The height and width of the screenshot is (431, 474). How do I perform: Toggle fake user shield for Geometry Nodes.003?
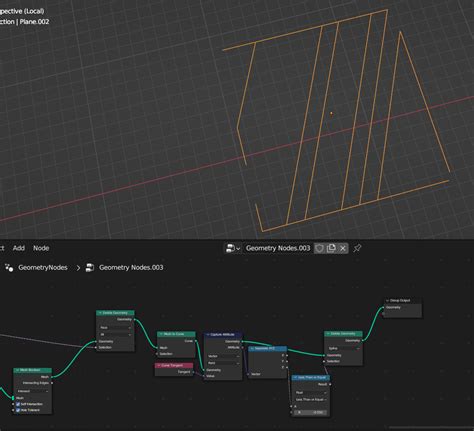coord(319,248)
